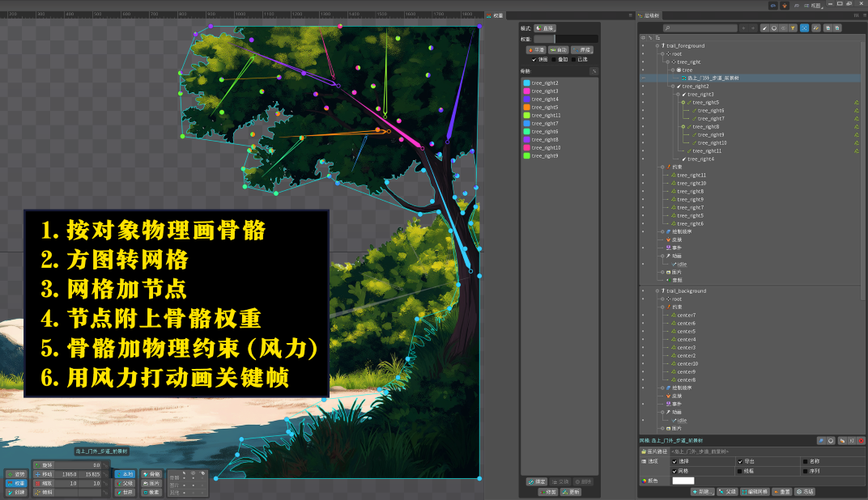868x500 pixels.
Task: Click the white 颜色 color swatch
Action: [683, 481]
